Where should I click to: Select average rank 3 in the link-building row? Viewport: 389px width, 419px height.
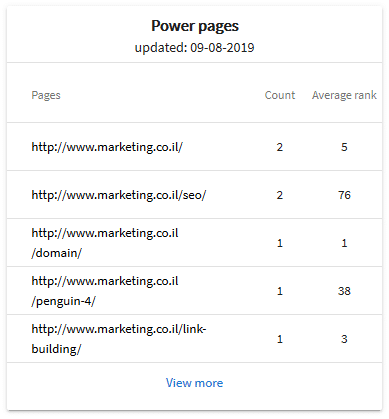click(x=344, y=339)
